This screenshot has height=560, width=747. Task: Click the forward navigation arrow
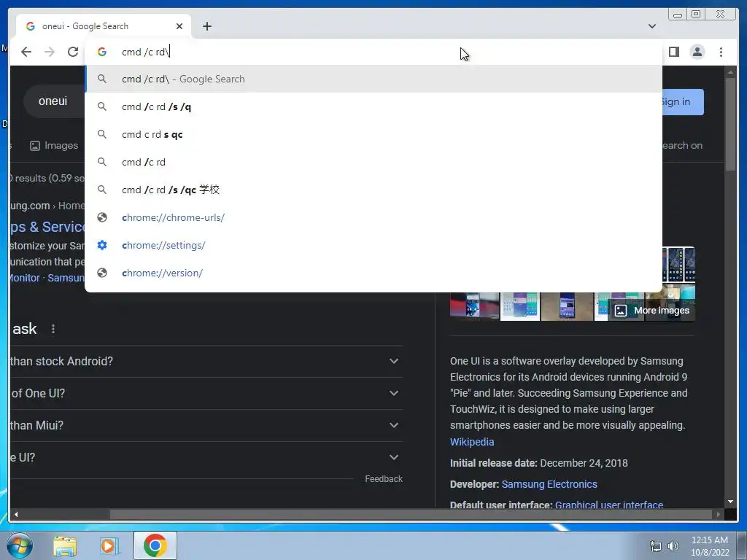[x=50, y=52]
